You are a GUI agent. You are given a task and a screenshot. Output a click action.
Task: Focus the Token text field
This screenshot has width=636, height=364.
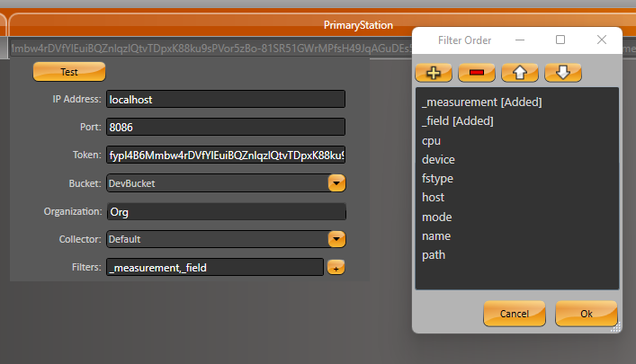click(x=225, y=155)
